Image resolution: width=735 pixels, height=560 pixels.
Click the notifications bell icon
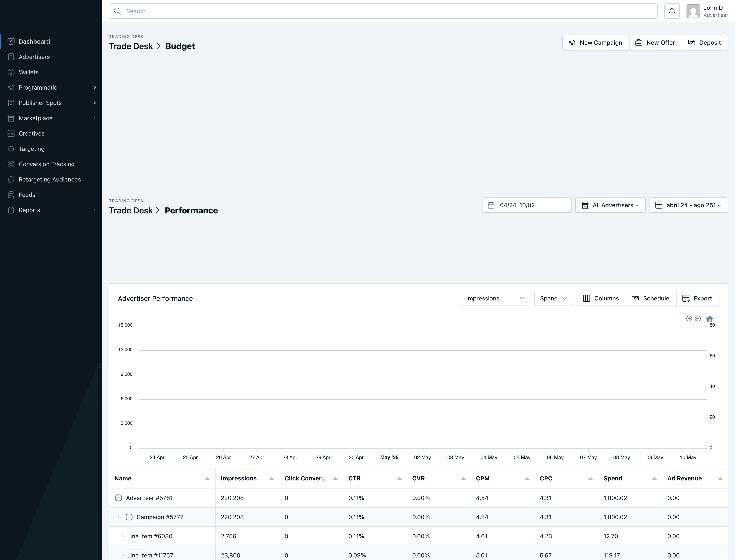[x=672, y=11]
